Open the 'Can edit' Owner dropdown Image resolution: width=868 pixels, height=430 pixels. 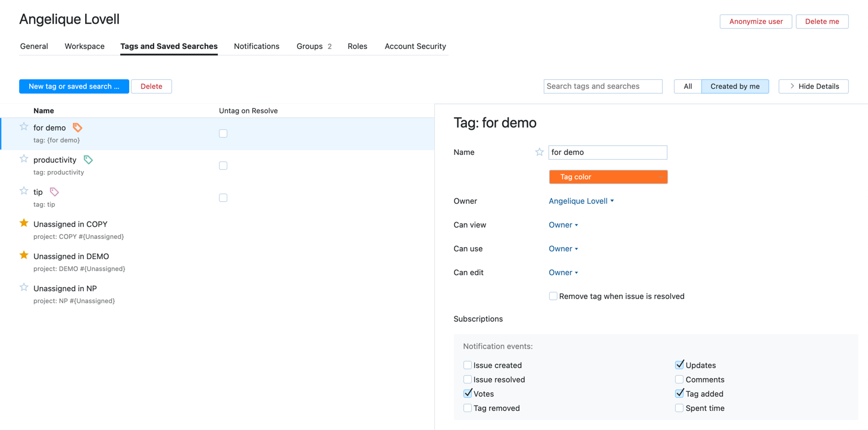[x=563, y=273]
